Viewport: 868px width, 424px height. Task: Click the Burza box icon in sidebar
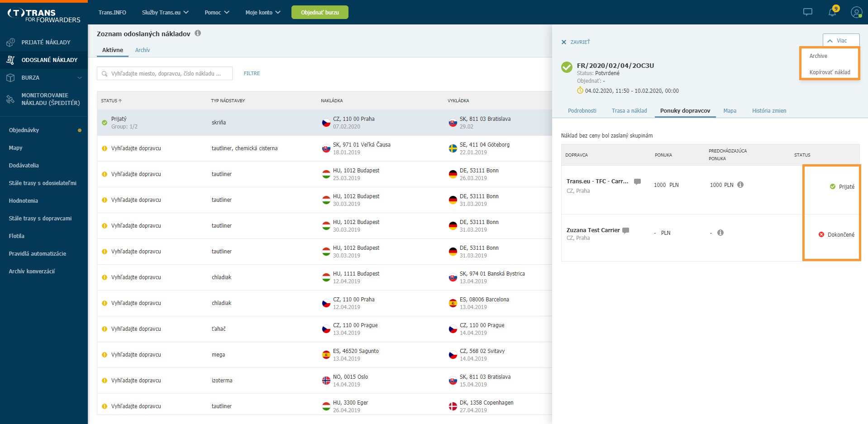10,78
